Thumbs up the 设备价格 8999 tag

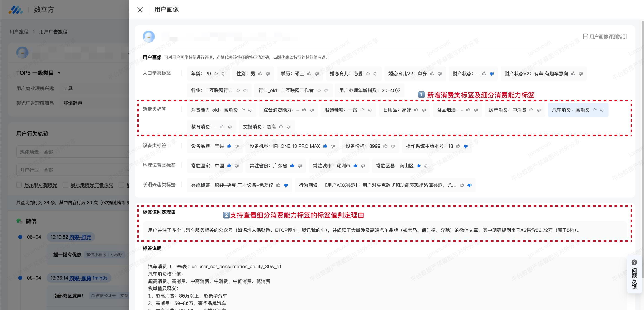point(385,146)
